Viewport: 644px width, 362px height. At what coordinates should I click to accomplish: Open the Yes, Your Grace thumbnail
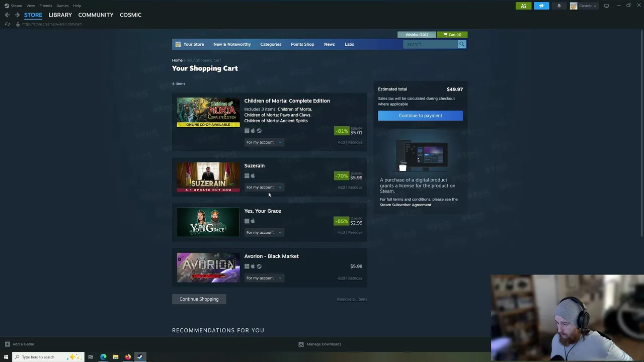(208, 222)
